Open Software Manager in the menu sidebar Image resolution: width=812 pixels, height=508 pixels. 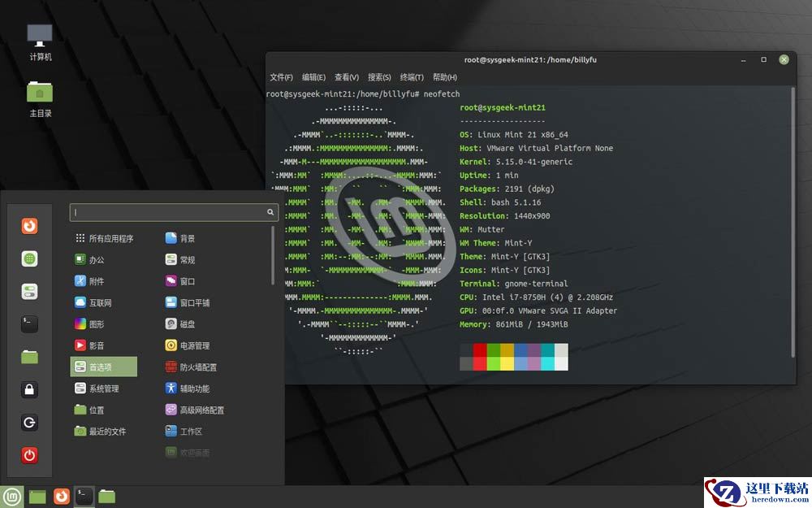pos(29,258)
